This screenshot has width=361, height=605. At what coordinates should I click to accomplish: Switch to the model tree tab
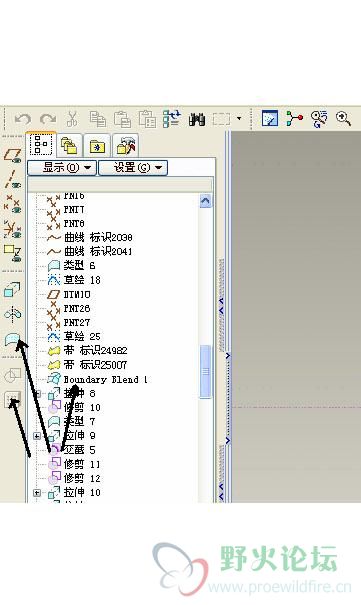tap(41, 145)
